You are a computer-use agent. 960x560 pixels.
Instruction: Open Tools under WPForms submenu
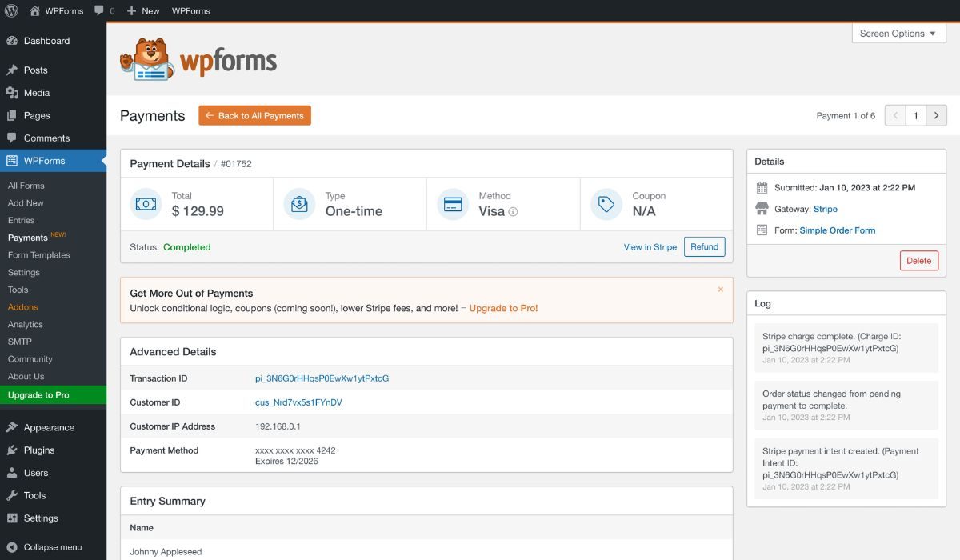(x=18, y=290)
